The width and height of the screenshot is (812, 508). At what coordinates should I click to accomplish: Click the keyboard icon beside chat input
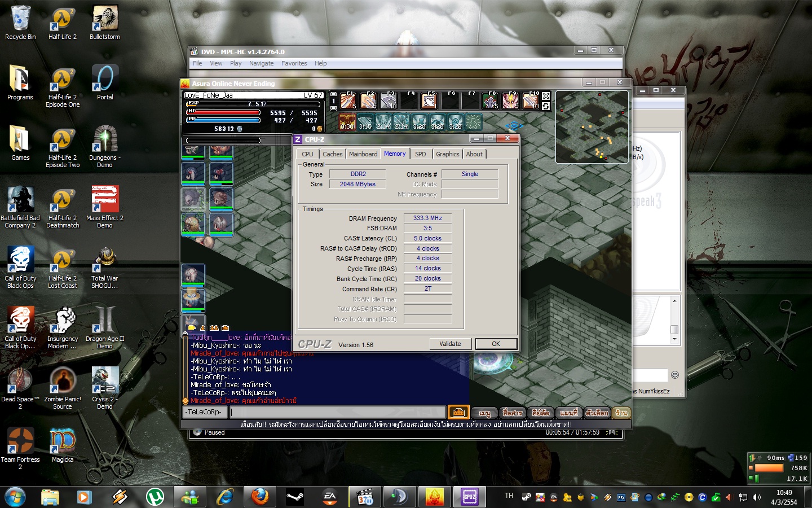click(458, 412)
